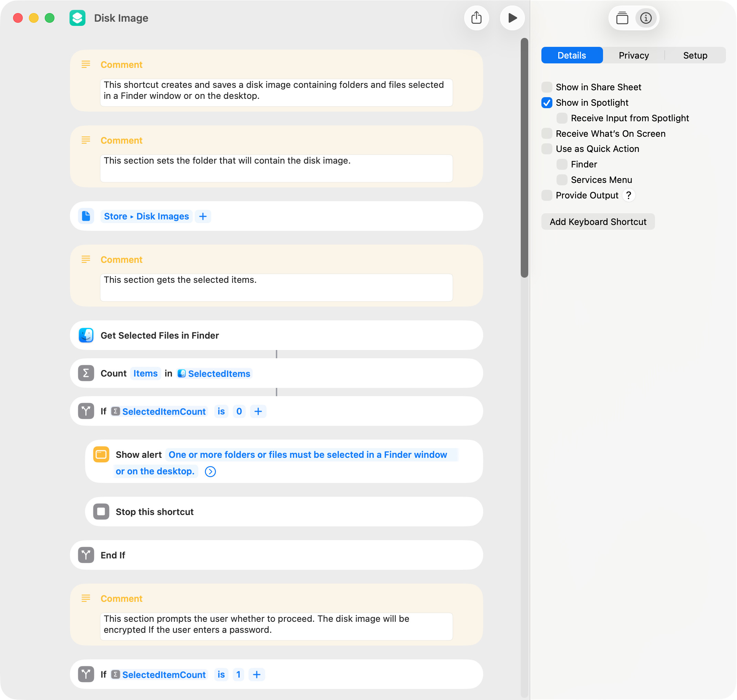Screen dimensions: 737x700
Task: Open the 'is' condition dropdown in first If
Action: click(x=221, y=411)
